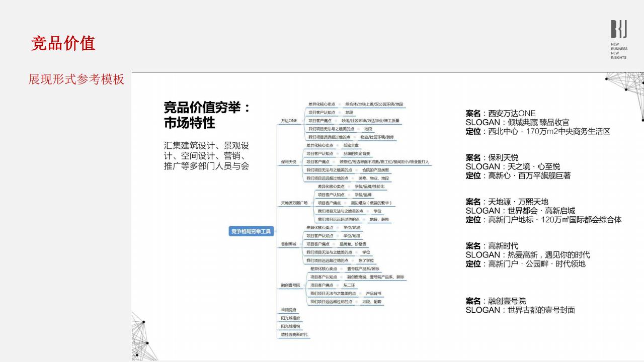Click the value 物业/社区环境/装修
The height and width of the screenshot is (362, 644).
click(x=377, y=137)
